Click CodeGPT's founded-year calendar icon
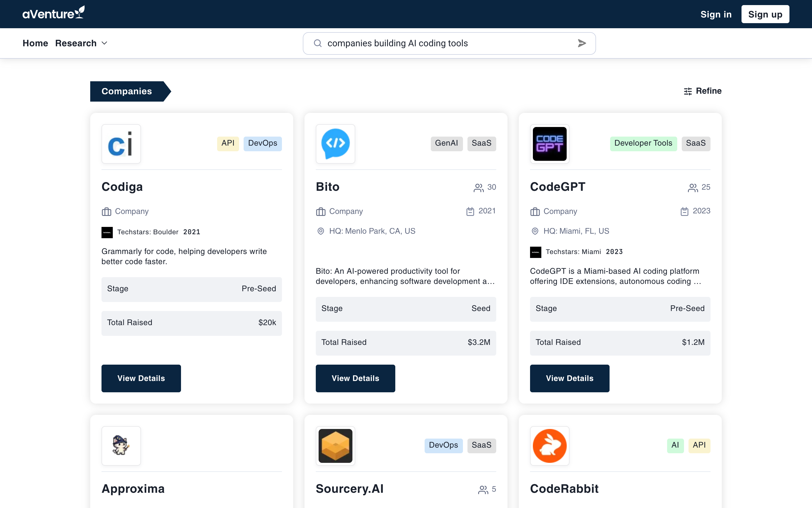Screen dimensions: 812x508 tap(685, 211)
